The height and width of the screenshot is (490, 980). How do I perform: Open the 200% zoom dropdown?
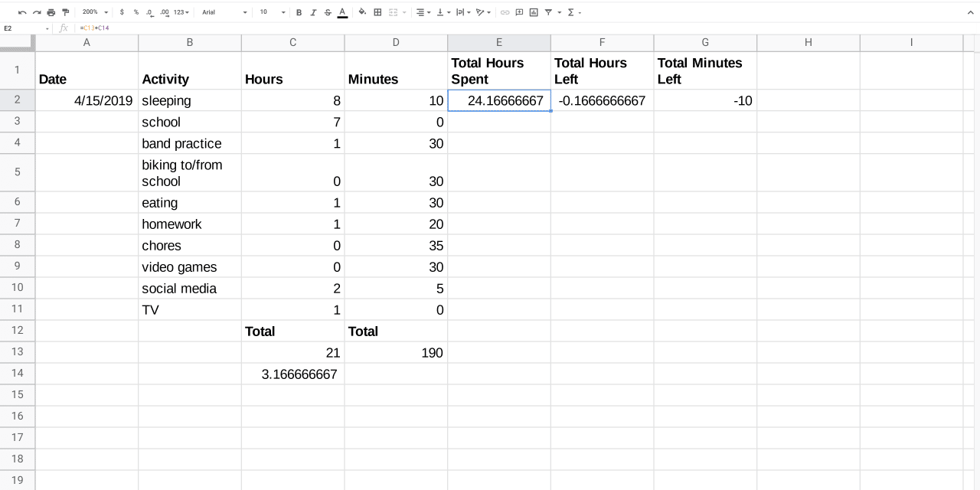tap(95, 12)
